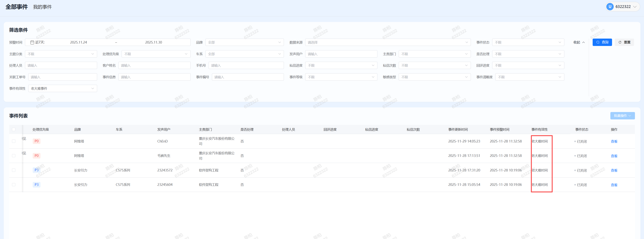The height and width of the screenshot is (239, 644).
Task: Click the reset button with refresh icon
Action: [624, 42]
